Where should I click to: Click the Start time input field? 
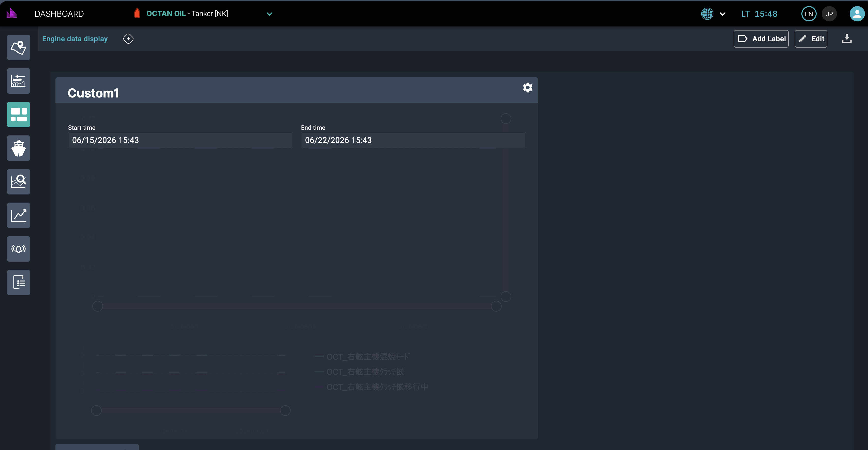180,140
